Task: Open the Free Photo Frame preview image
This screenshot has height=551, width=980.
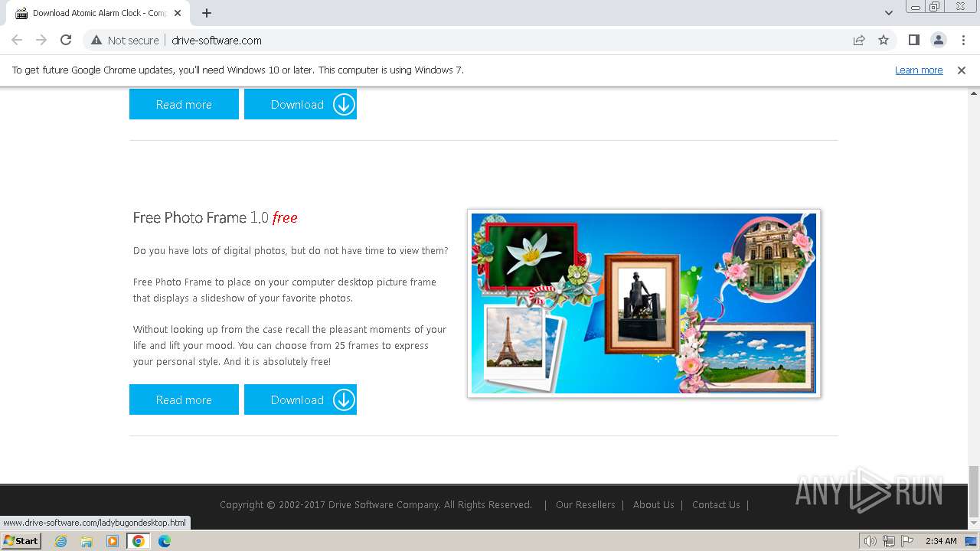Action: coord(644,303)
